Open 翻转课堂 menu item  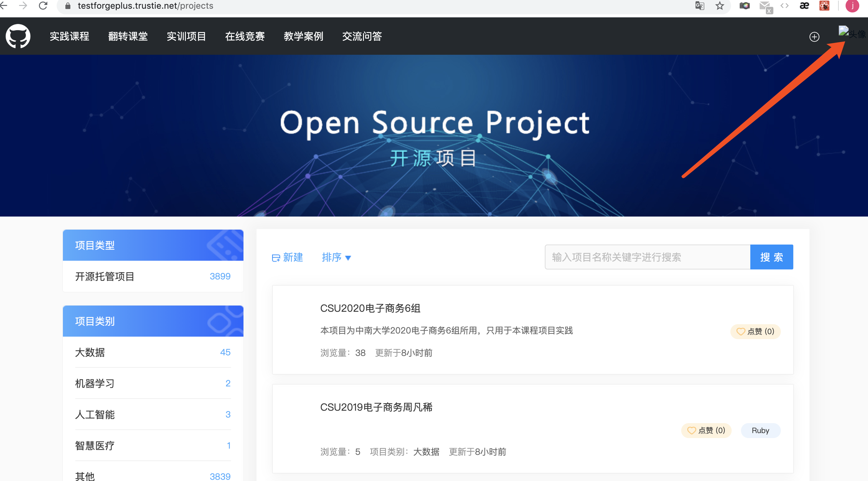[128, 36]
